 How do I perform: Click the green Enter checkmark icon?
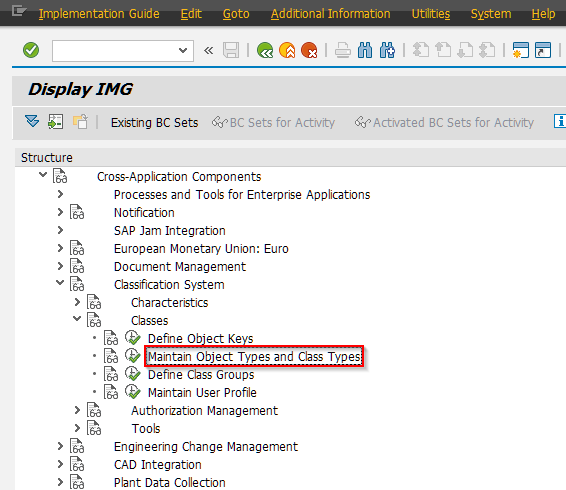coord(31,50)
